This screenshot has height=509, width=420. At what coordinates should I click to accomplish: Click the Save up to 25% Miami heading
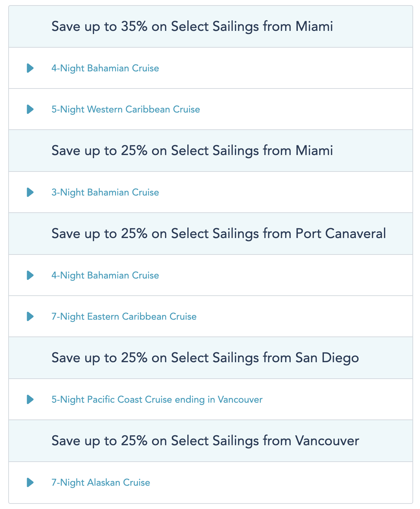[x=192, y=151]
